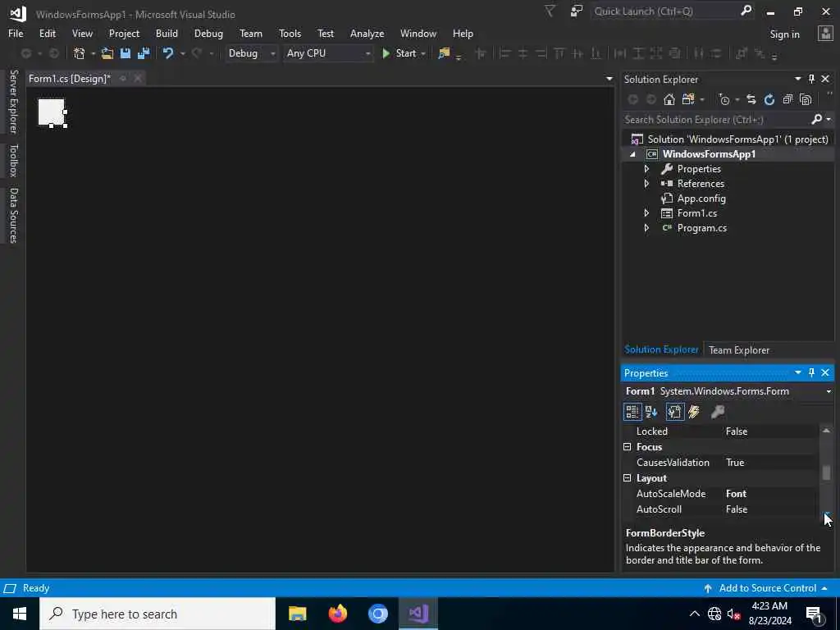Open the Analyze menu
Image resolution: width=840 pixels, height=630 pixels.
367,33
